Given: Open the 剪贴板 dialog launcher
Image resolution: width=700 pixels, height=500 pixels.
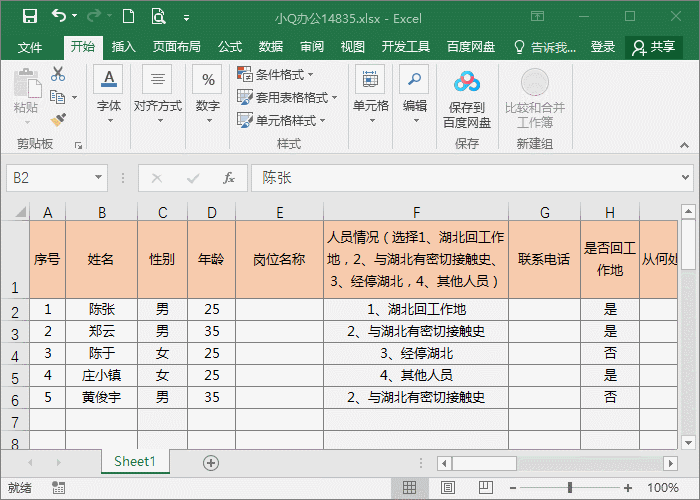Looking at the screenshot, I should [x=79, y=146].
